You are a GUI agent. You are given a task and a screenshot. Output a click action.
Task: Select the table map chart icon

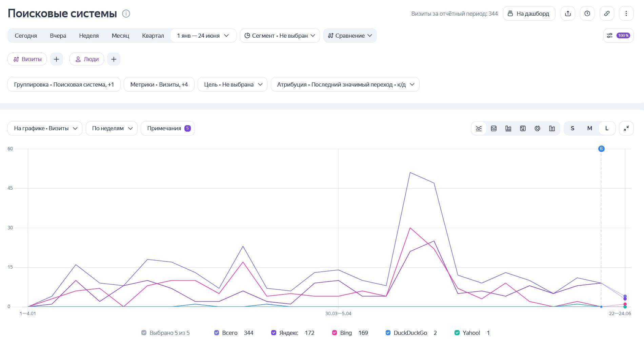coord(523,129)
